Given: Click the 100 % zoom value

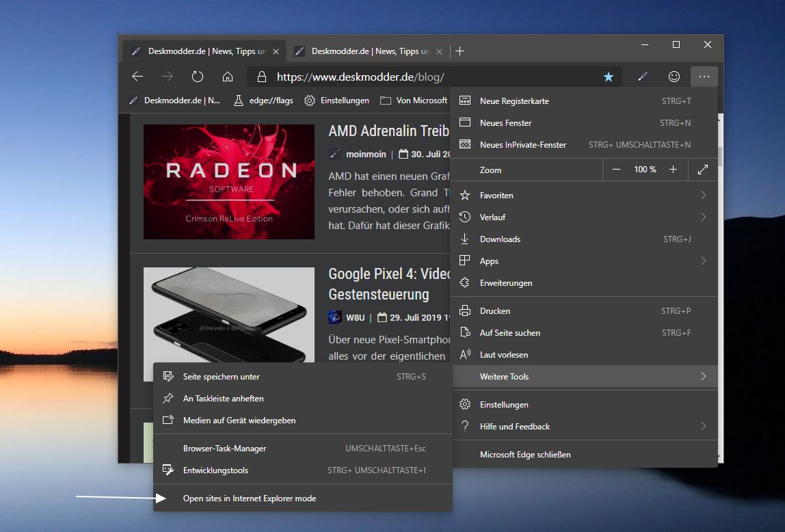Looking at the screenshot, I should pos(645,170).
